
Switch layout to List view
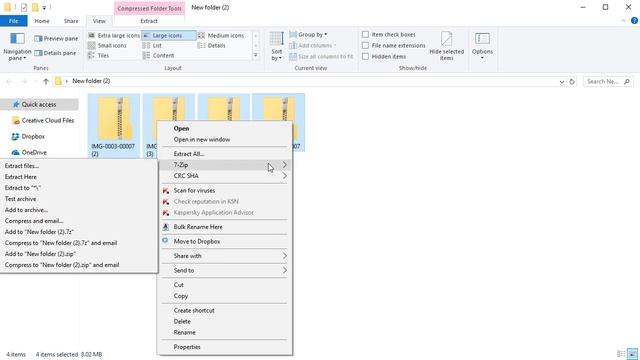tap(152, 45)
